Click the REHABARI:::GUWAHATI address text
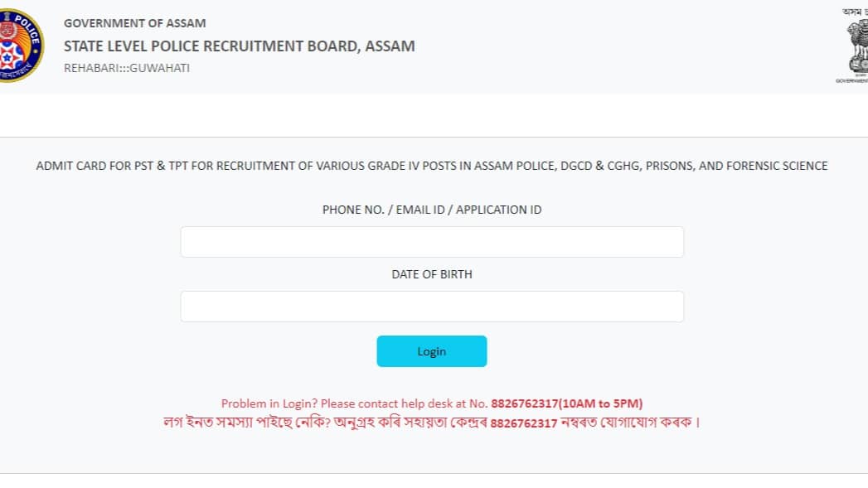The image size is (868, 488). pos(127,68)
